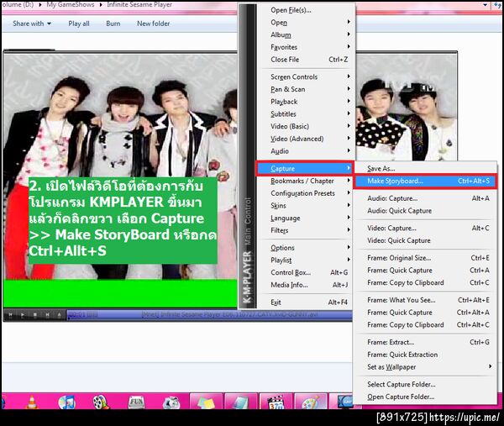Choose Save As... in Capture submenu
Viewport: 504px width, 426px height.
[425, 169]
